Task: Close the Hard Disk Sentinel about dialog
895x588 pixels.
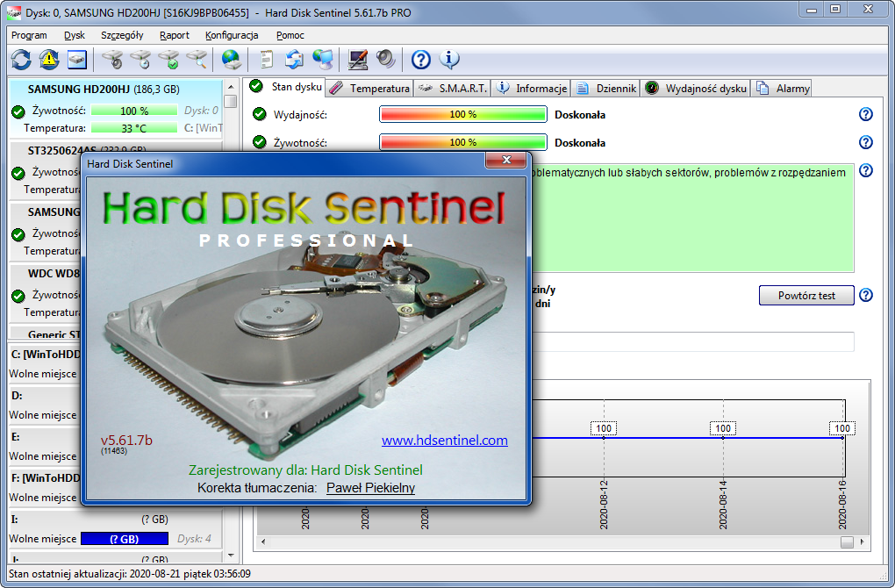Action: pyautogui.click(x=505, y=161)
